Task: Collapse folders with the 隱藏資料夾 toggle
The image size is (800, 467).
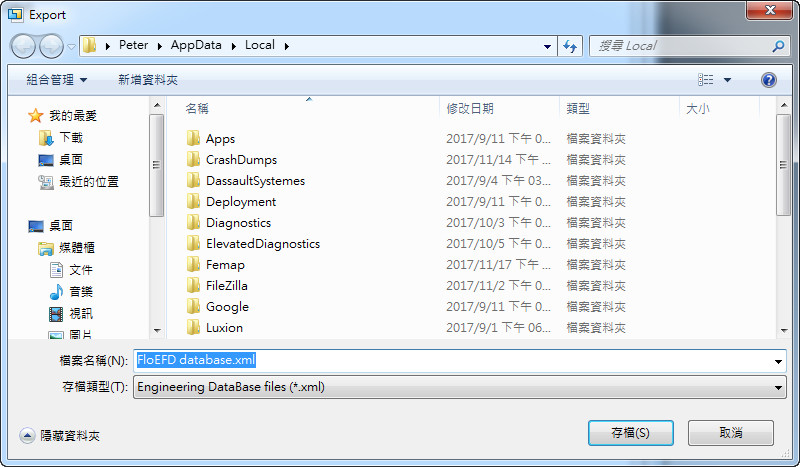Action: click(60, 435)
